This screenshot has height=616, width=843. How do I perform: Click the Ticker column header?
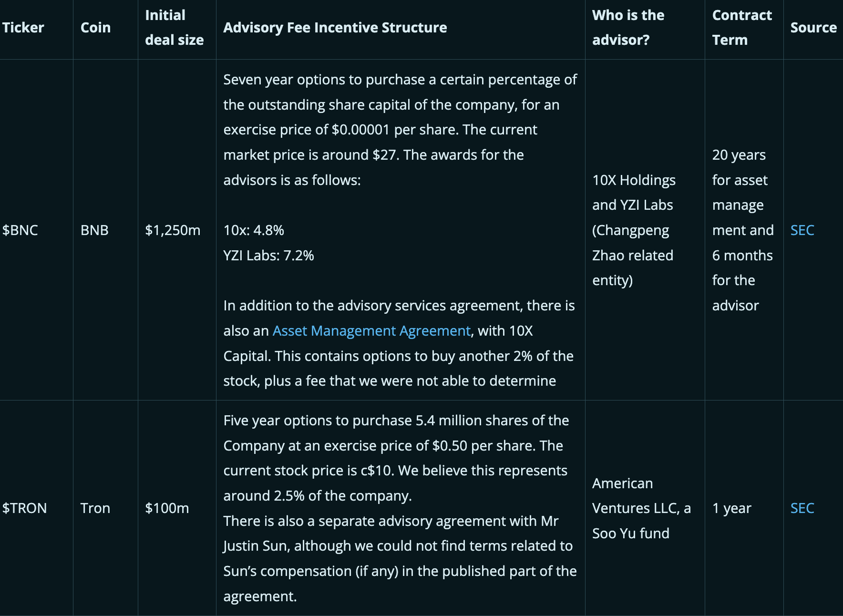[x=23, y=28]
